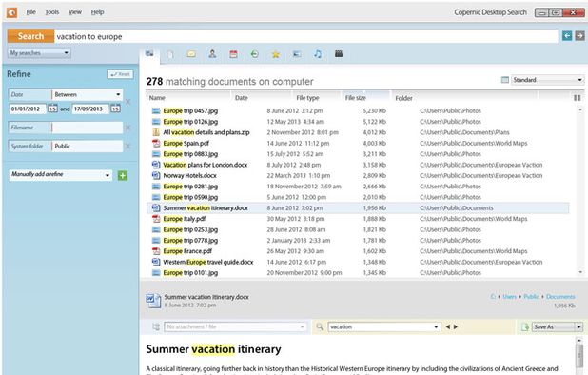The height and width of the screenshot is (375, 588).
Task: Remove the Date refine filter
Action: click(127, 102)
